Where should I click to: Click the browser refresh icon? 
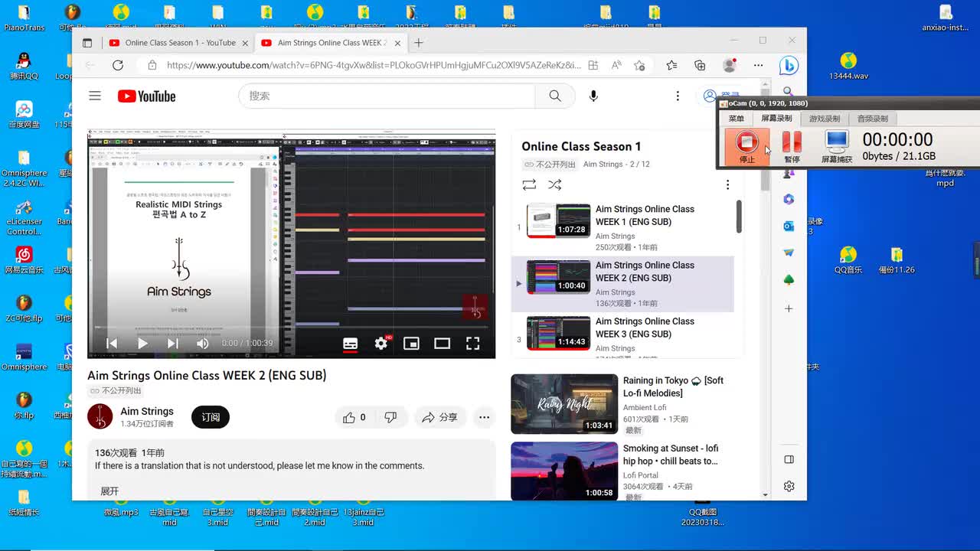pos(118,65)
